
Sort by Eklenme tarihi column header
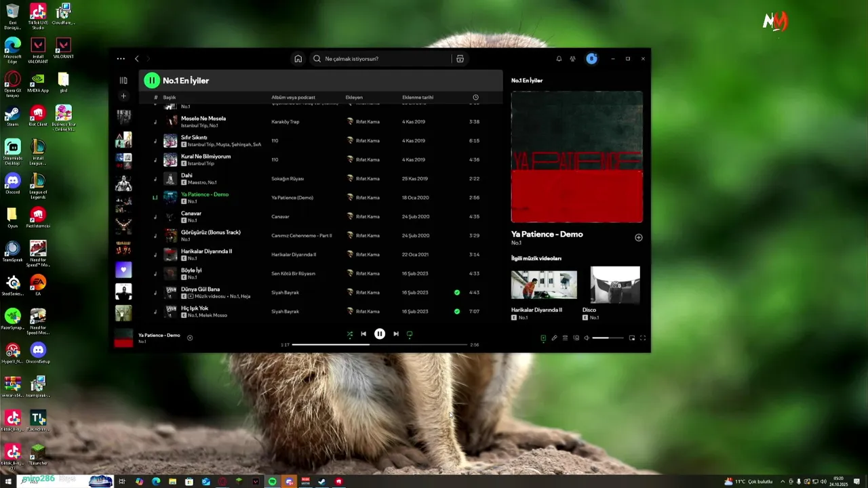(x=418, y=98)
